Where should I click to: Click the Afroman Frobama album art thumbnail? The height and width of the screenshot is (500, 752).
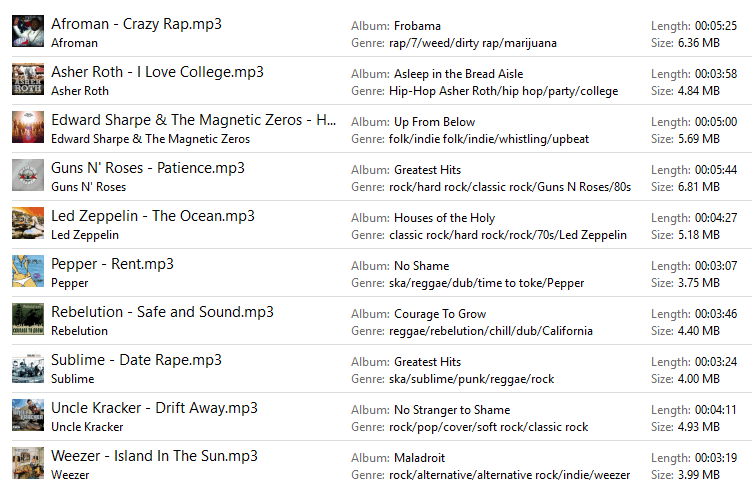point(28,31)
